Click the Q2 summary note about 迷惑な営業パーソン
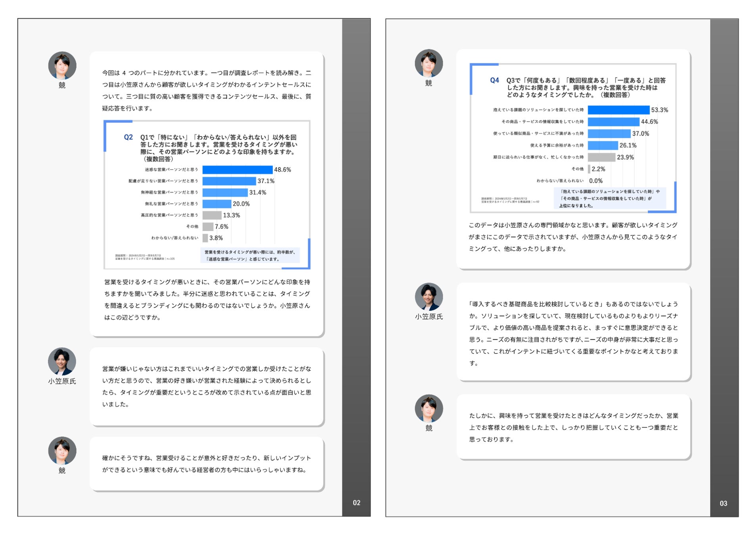 click(250, 256)
